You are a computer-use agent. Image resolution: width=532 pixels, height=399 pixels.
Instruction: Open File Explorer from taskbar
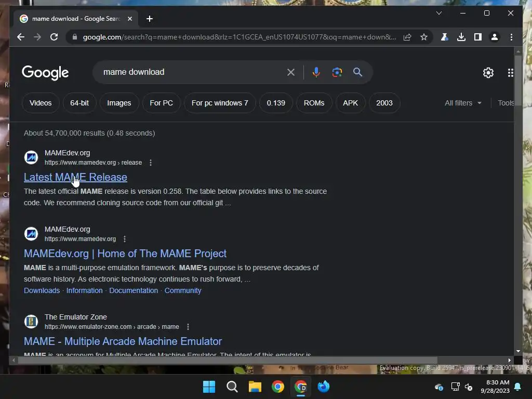pyautogui.click(x=255, y=387)
